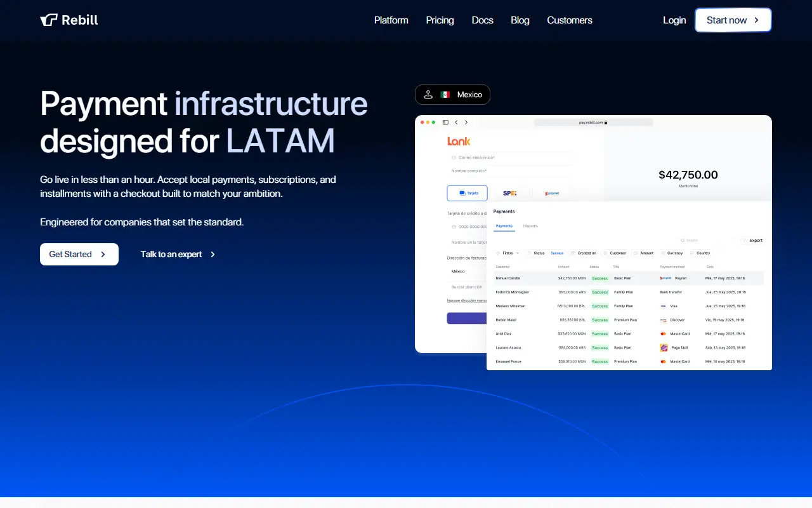Click the Visa icon in Mariano Mitelman's row
Screen dimensions: 812x508
tap(664, 306)
